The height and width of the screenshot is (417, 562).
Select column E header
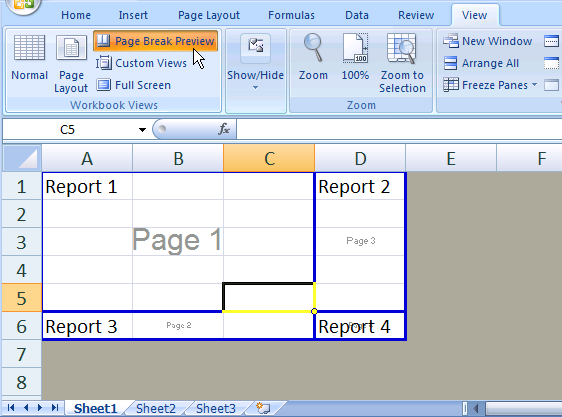[x=451, y=158]
